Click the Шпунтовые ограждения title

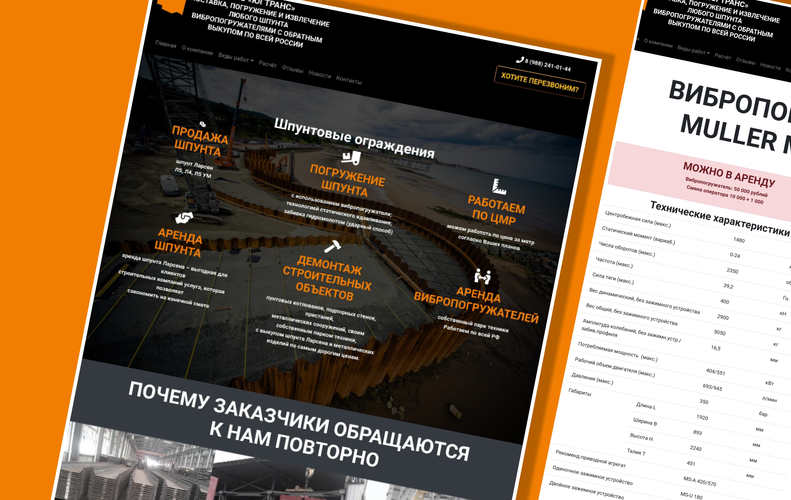click(354, 139)
